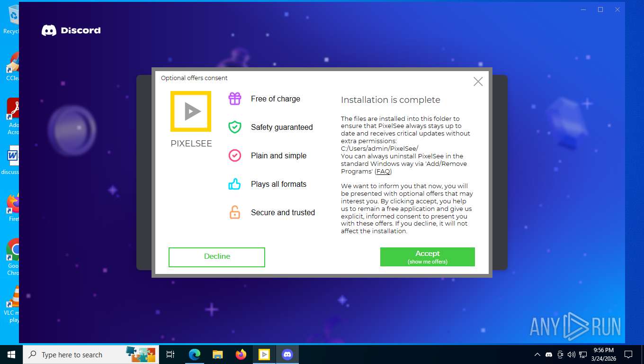Launch Microsoft Edge from the taskbar

(195, 355)
